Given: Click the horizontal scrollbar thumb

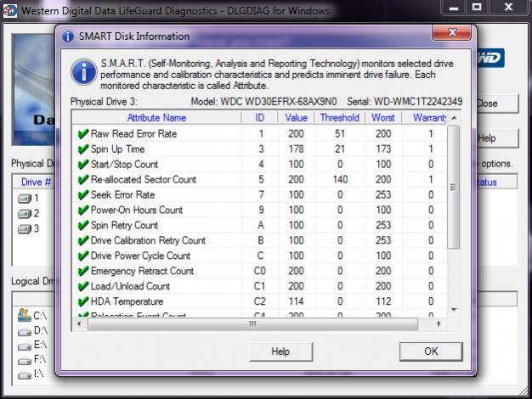Looking at the screenshot, I should (x=252, y=324).
